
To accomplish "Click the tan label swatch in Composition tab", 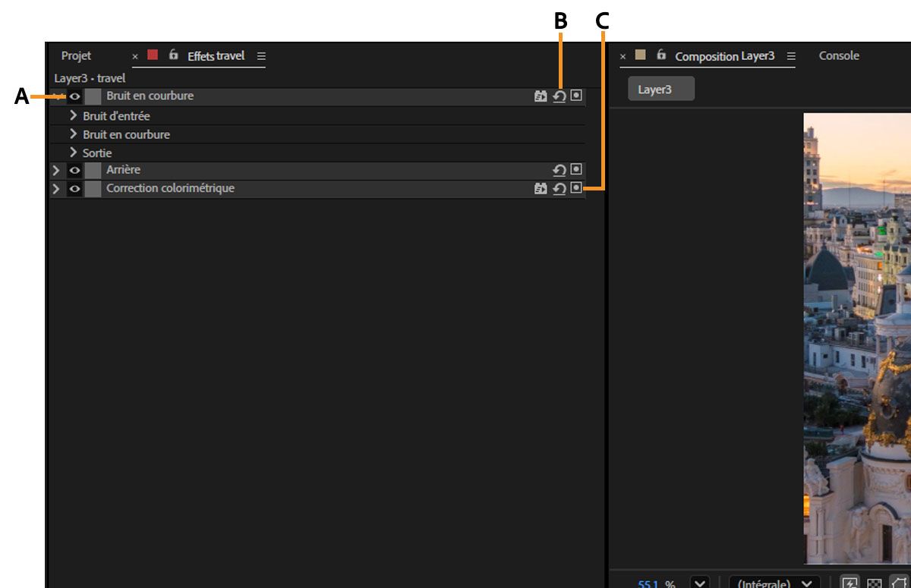I will tap(640, 55).
